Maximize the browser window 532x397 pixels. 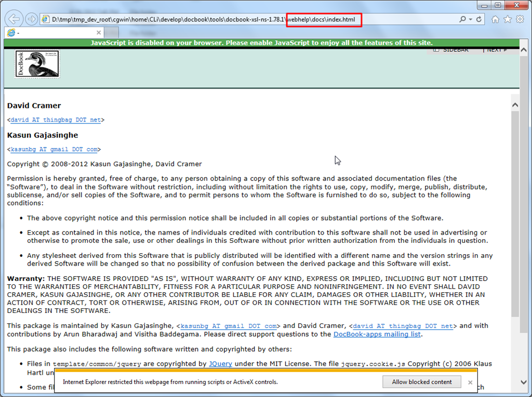pyautogui.click(x=498, y=5)
